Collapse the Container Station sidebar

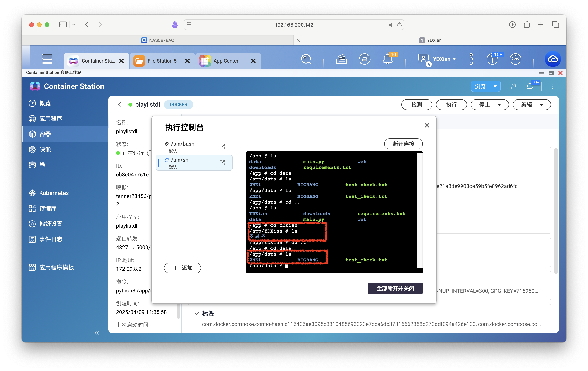(97, 333)
